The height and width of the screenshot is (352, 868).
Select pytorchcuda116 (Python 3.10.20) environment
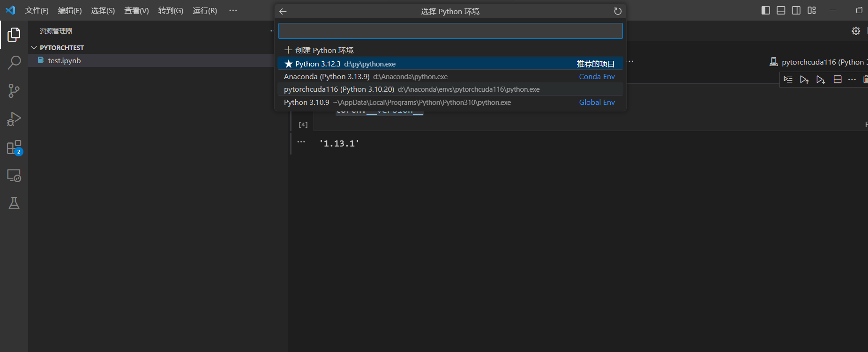point(450,89)
